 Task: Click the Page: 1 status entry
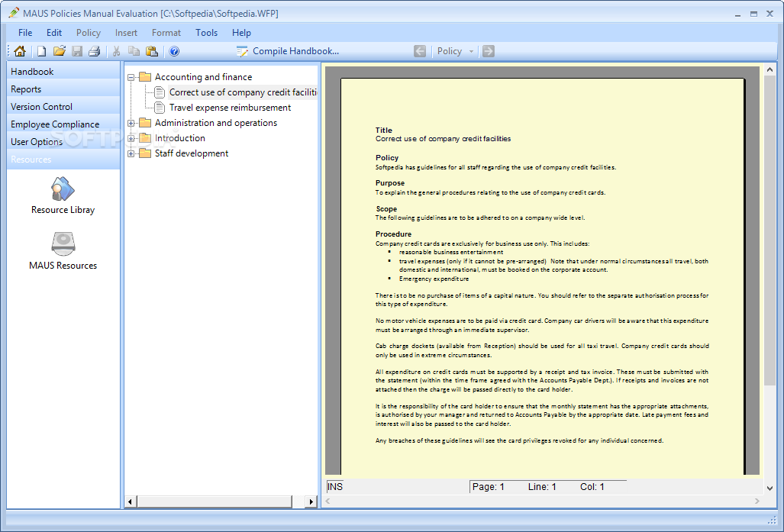tap(488, 486)
